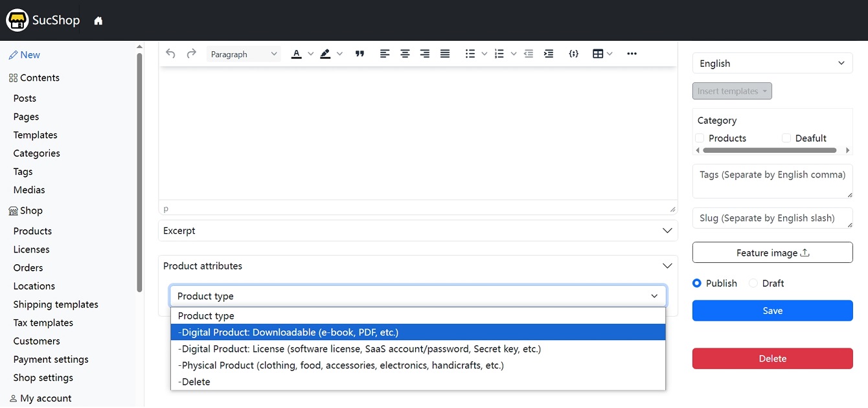Image resolution: width=868 pixels, height=408 pixels.
Task: Open the Paragraph style dropdown
Action: (x=244, y=54)
